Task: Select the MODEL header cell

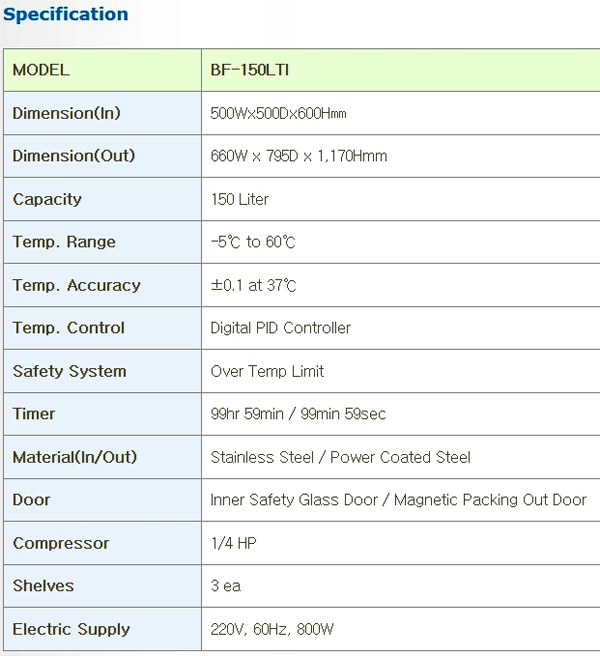Action: coord(41,70)
